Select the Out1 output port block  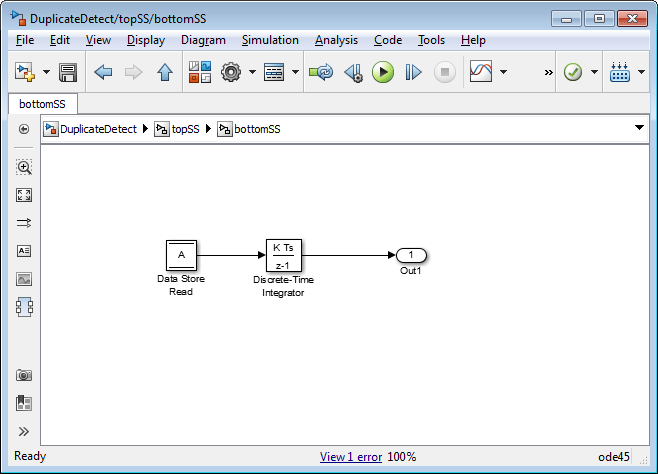click(x=411, y=255)
